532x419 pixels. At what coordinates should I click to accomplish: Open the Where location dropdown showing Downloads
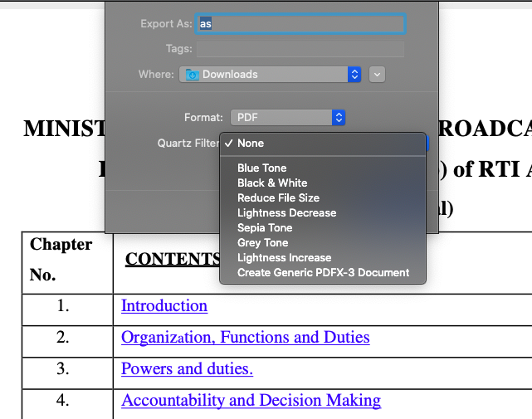270,75
